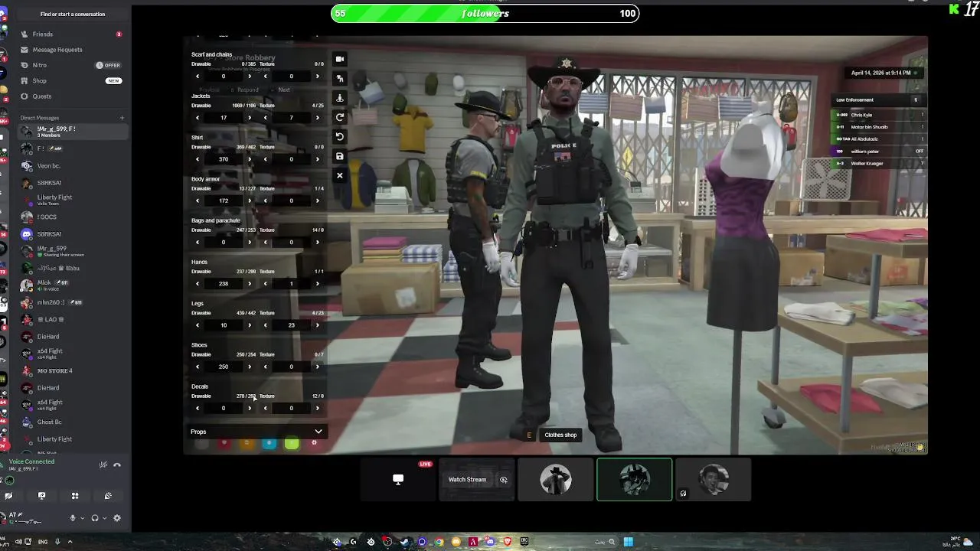This screenshot has height=551, width=980.
Task: Rotate character clockwise with the redo-arrow icon
Action: [x=340, y=117]
